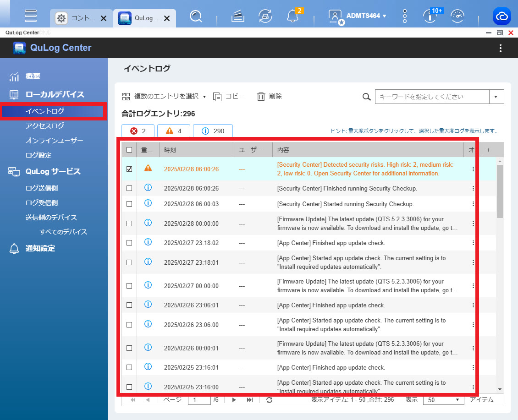518x420 pixels.
Task: Open 通知設定 notification settings
Action: (40, 248)
